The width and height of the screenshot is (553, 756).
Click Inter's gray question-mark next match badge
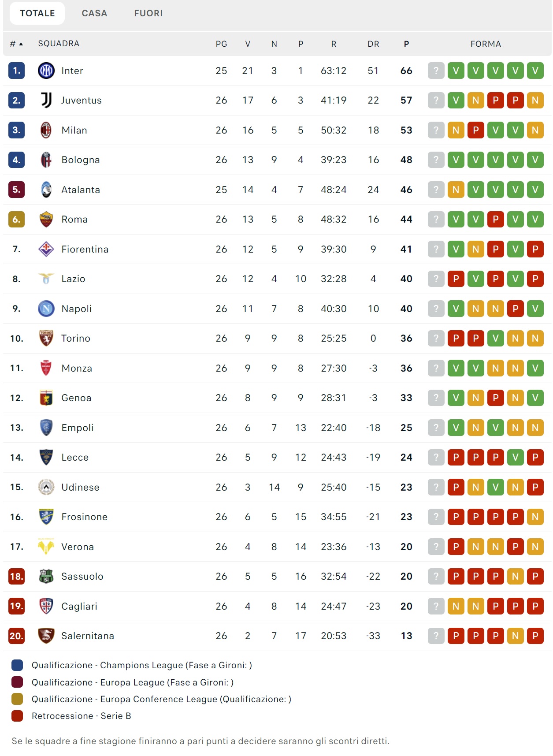click(436, 71)
